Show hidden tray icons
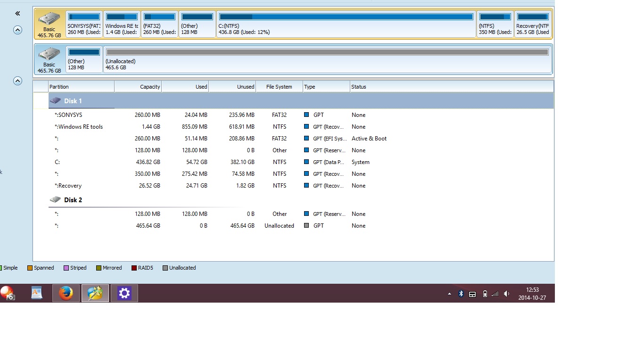The height and width of the screenshot is (362, 644). click(449, 294)
